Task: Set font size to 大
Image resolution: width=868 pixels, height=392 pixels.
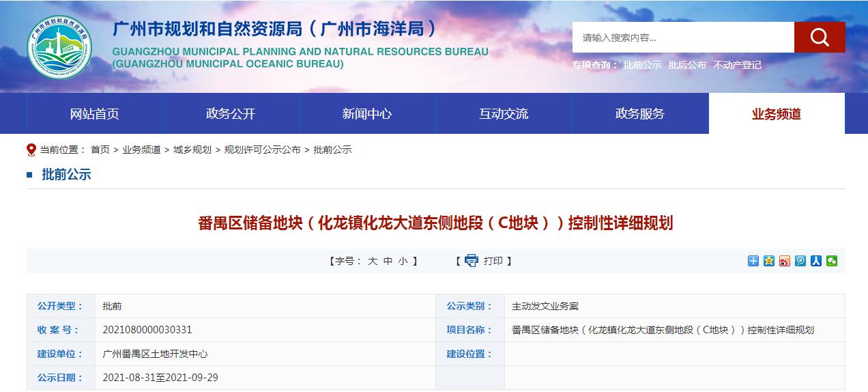Action: [x=373, y=261]
